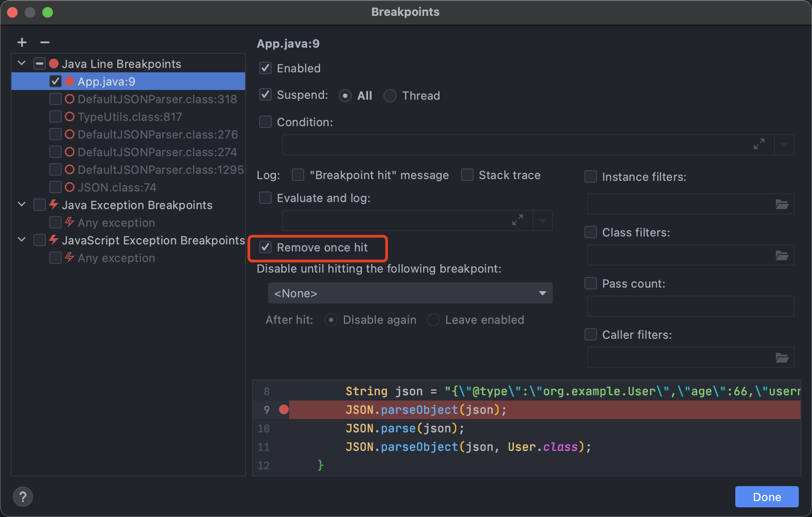Viewport: 812px width, 517px height.
Task: Click the help question mark icon
Action: (x=23, y=497)
